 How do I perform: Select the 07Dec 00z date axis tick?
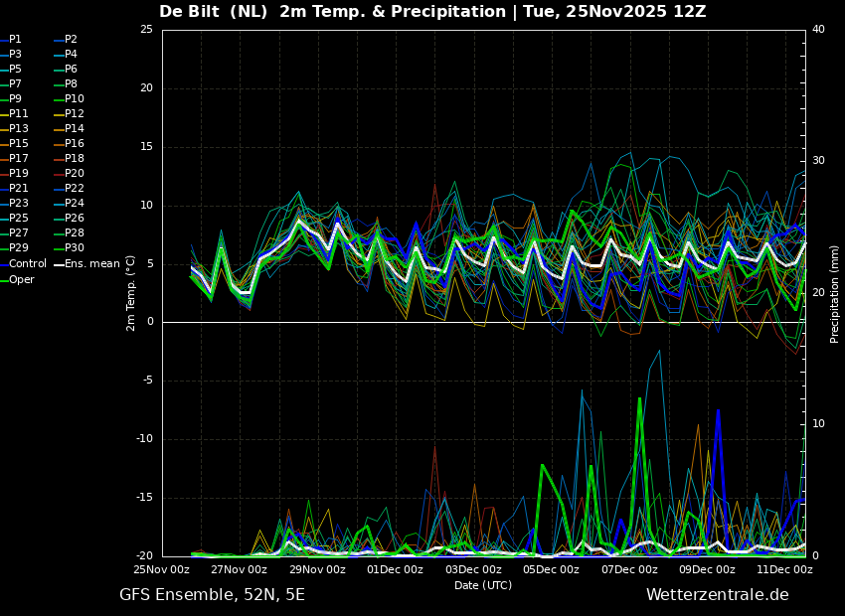[x=629, y=569]
